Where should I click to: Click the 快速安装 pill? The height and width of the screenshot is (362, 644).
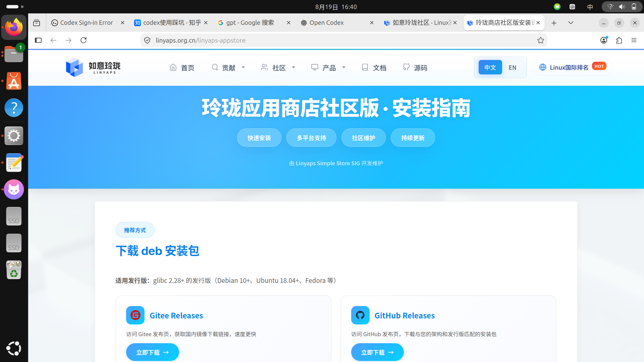pos(259,138)
